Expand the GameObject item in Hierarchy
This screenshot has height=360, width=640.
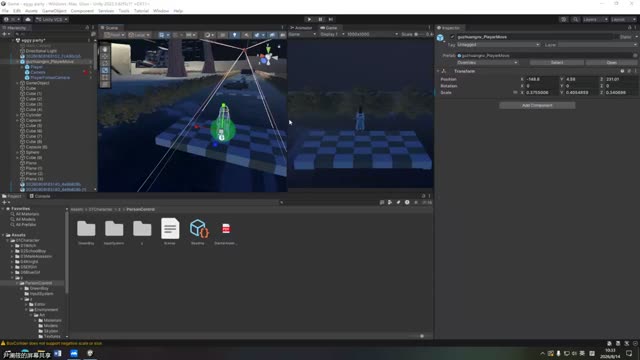[18, 83]
